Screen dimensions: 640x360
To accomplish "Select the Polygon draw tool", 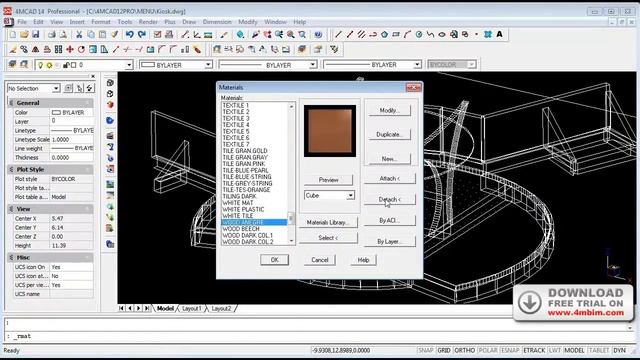I will (384, 35).
